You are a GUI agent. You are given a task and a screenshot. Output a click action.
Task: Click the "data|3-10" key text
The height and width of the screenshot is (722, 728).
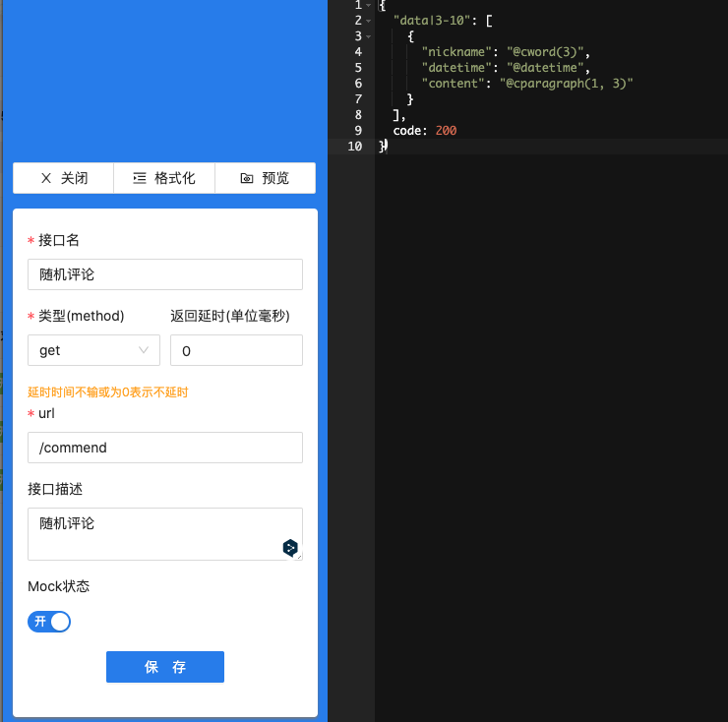click(x=432, y=21)
